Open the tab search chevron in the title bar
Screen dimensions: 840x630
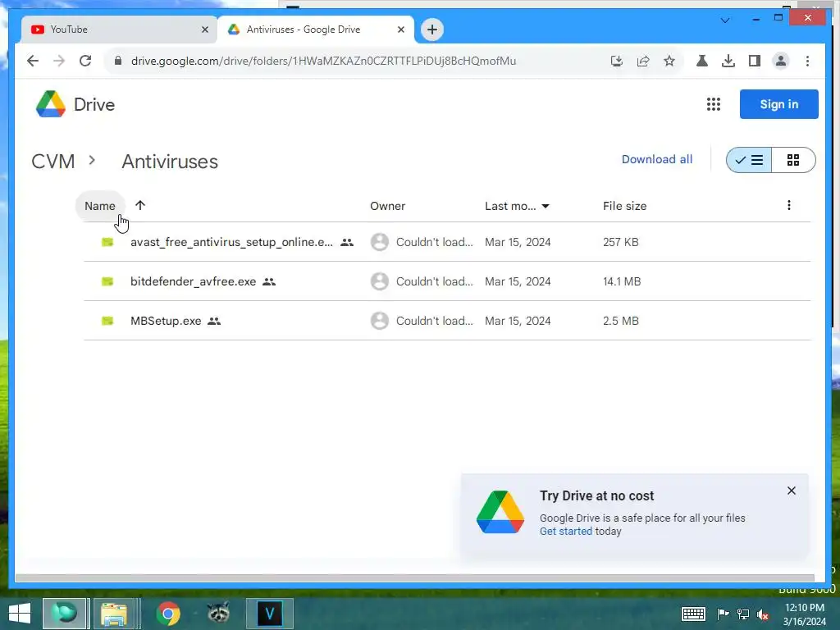click(x=725, y=20)
